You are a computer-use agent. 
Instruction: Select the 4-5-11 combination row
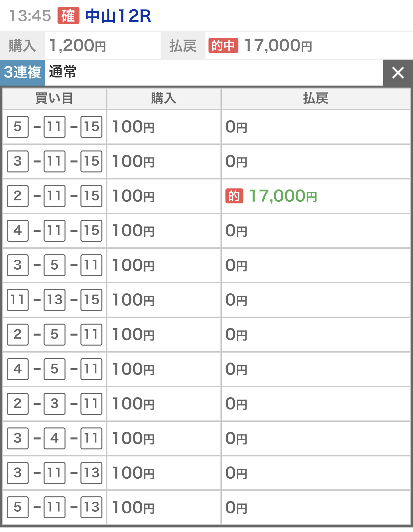pyautogui.click(x=55, y=369)
